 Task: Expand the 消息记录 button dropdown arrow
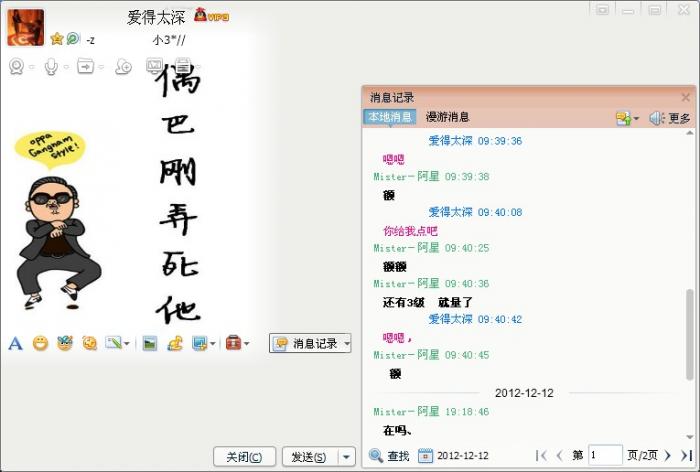coord(346,343)
